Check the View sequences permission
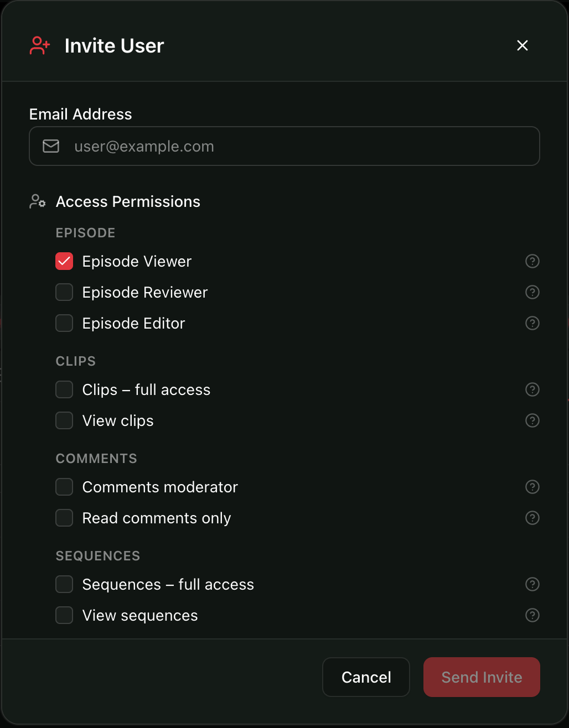 coord(64,615)
